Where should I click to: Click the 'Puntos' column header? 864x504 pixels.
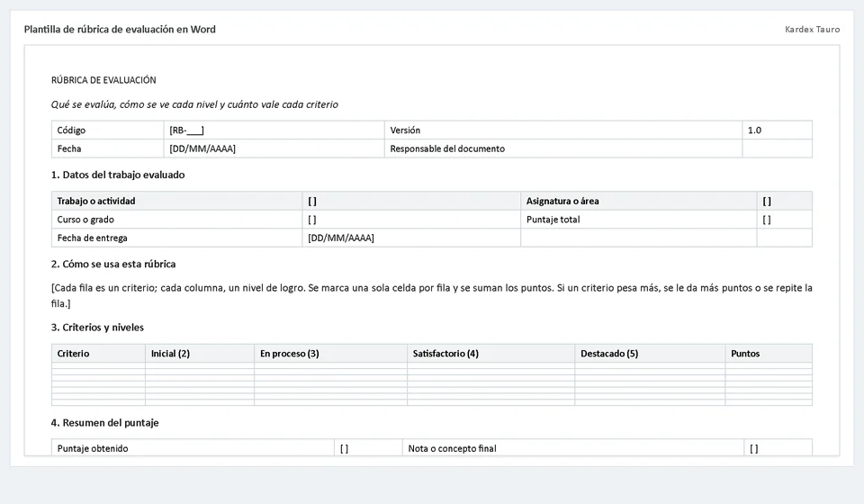(x=769, y=354)
